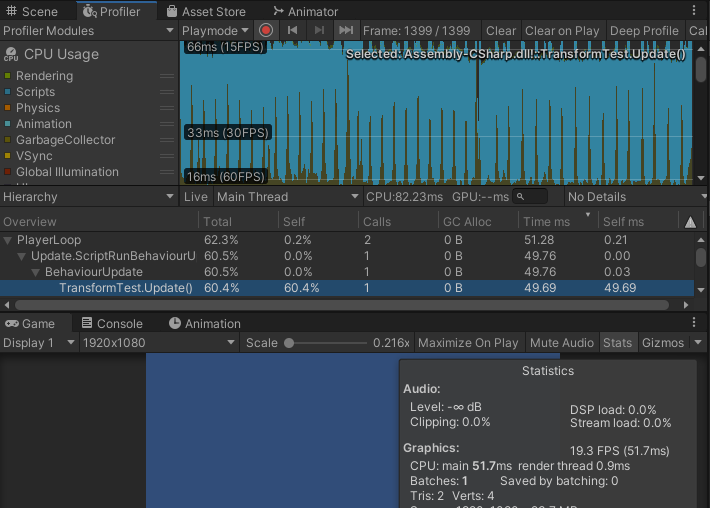
Task: Sort by the Total column
Action: pos(238,221)
